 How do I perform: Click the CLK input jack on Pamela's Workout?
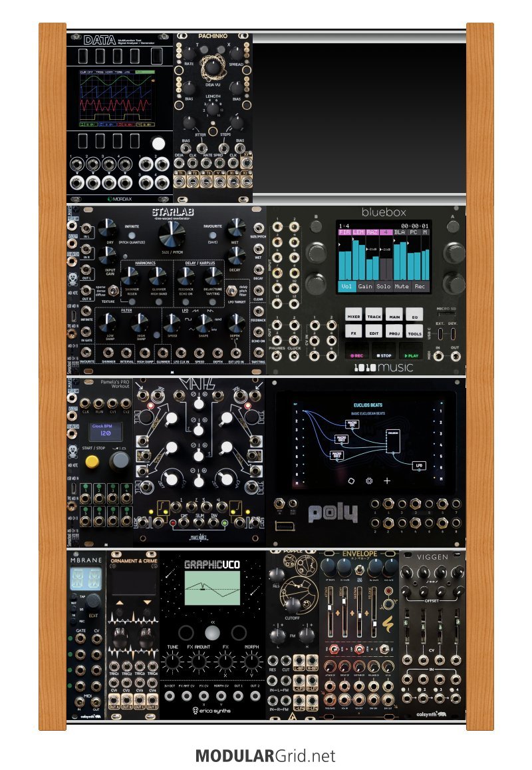pos(86,404)
